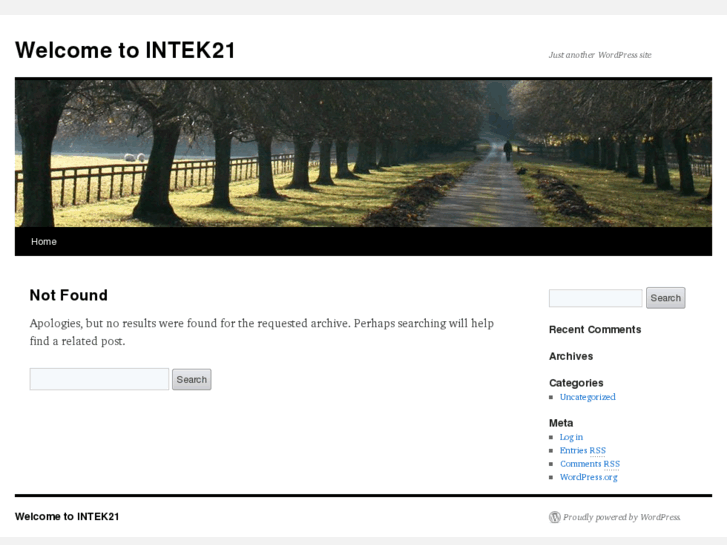This screenshot has height=545, width=727.
Task: Click the Not Found heading
Action: 68,295
